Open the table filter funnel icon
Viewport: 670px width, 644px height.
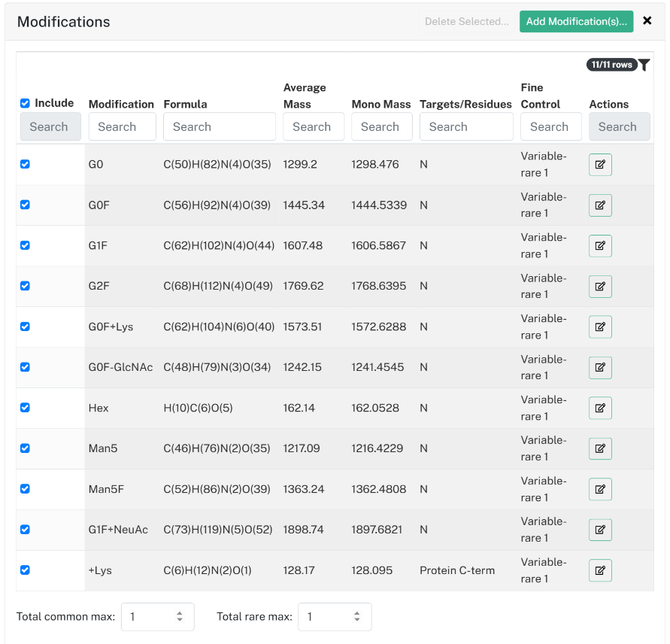click(644, 65)
